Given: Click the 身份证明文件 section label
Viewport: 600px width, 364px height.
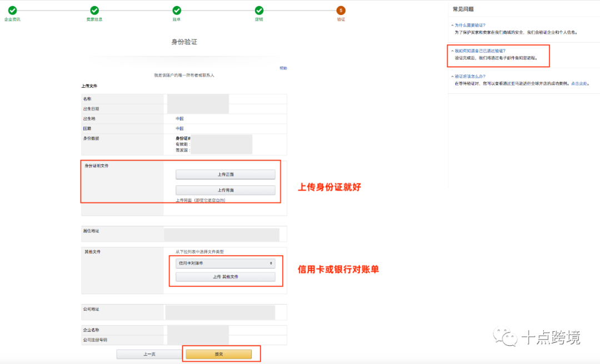Looking at the screenshot, I should [97, 166].
